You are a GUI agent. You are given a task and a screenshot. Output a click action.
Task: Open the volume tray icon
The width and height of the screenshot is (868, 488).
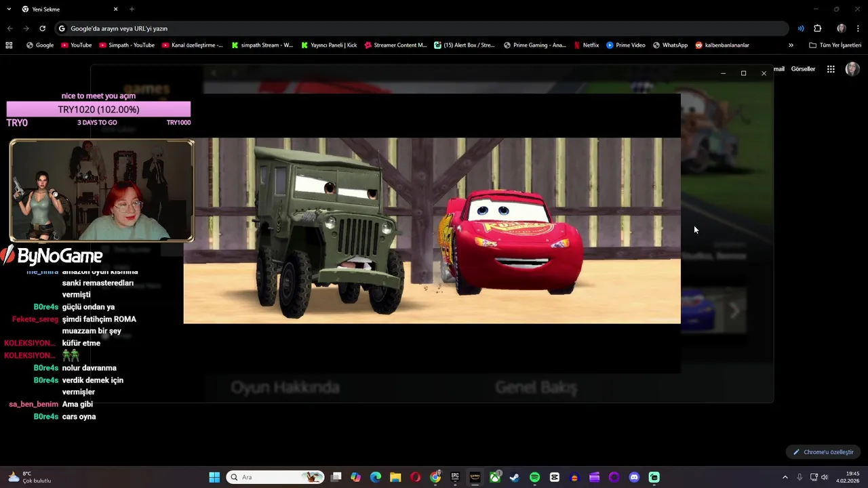(825, 477)
